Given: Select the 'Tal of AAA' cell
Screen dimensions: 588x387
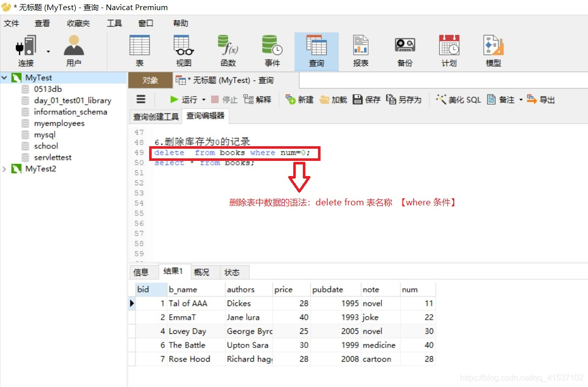Looking at the screenshot, I should coord(196,304).
